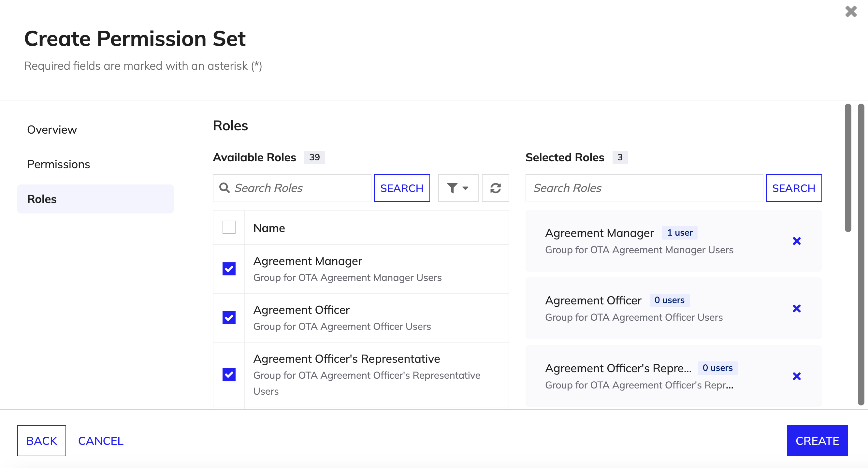Remove Agreement Officer from selected roles
The width and height of the screenshot is (868, 468).
pos(797,308)
